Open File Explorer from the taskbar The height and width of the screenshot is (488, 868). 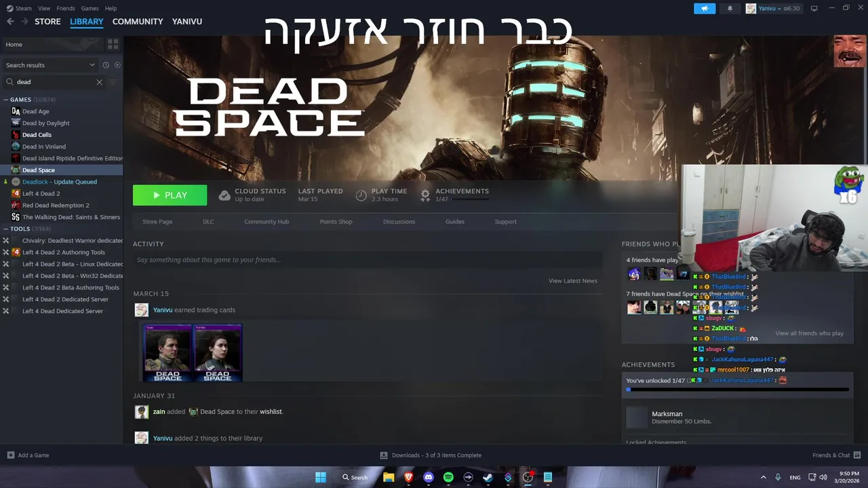point(389,477)
